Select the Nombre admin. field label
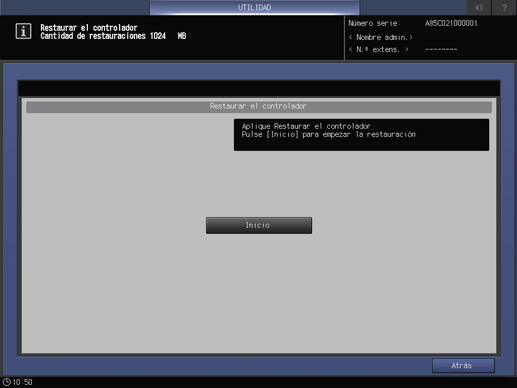The height and width of the screenshot is (388, 517). [381, 37]
